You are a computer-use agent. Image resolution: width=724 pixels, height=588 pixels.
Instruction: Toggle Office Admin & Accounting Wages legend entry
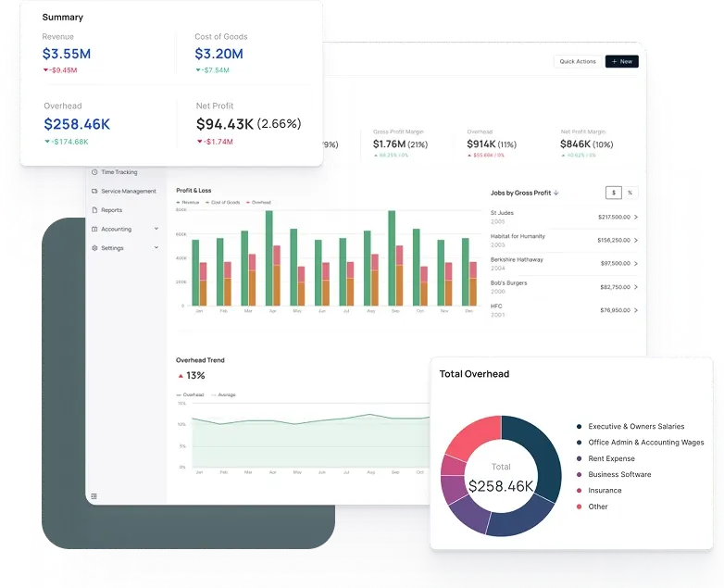click(640, 442)
